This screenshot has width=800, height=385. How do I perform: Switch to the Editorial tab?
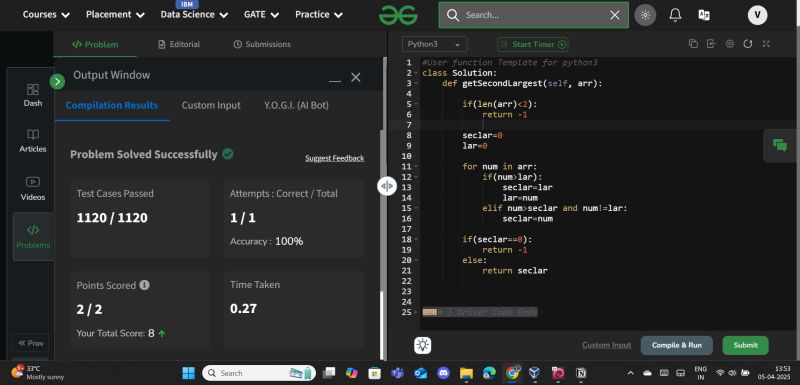coord(179,44)
